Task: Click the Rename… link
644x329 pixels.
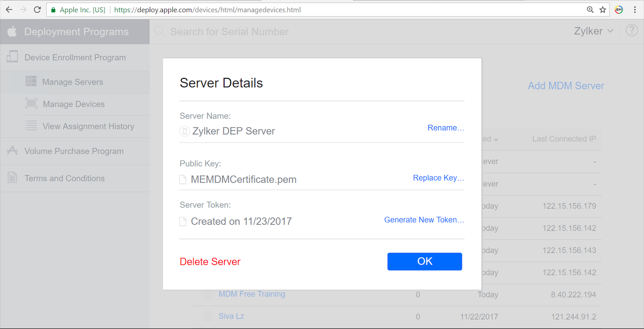Action: [x=446, y=128]
